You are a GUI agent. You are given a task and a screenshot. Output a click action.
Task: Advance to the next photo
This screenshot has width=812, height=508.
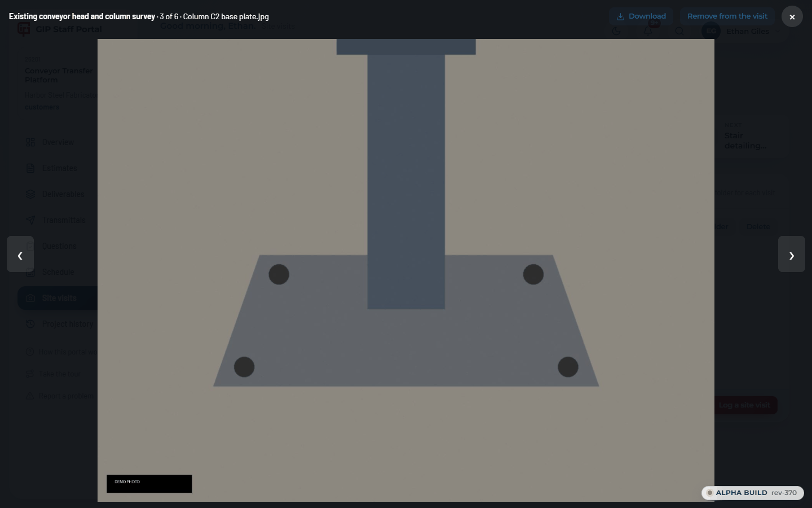(792, 255)
